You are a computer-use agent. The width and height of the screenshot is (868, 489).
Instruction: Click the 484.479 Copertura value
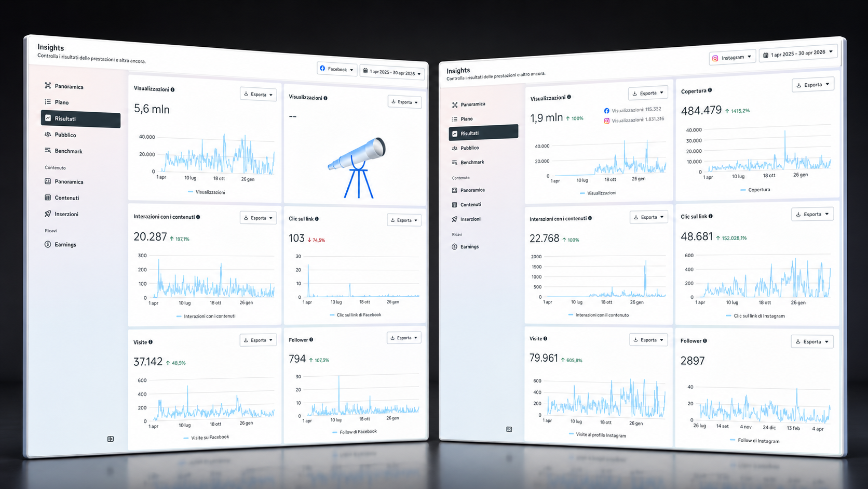[701, 110]
